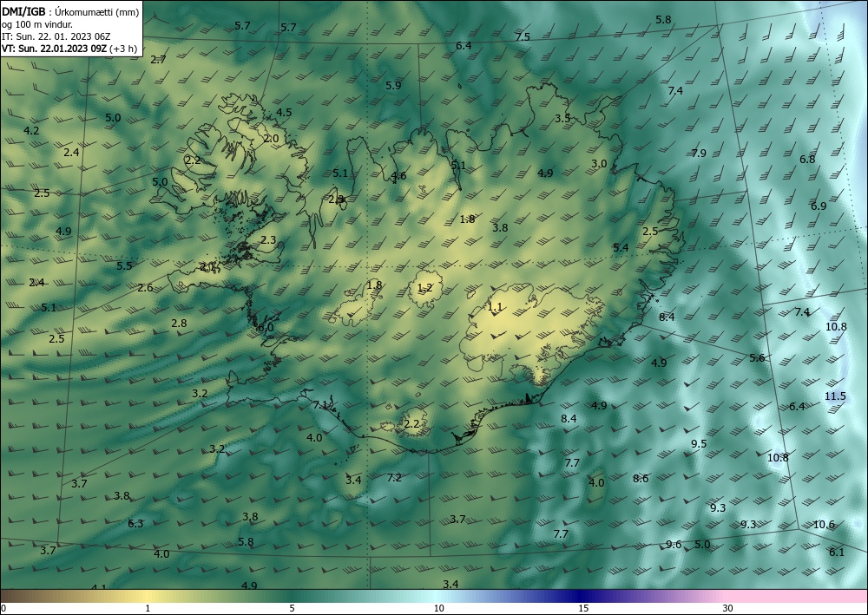Click the 9.6 value near the bottom
The height and width of the screenshot is (615, 868).
point(674,544)
